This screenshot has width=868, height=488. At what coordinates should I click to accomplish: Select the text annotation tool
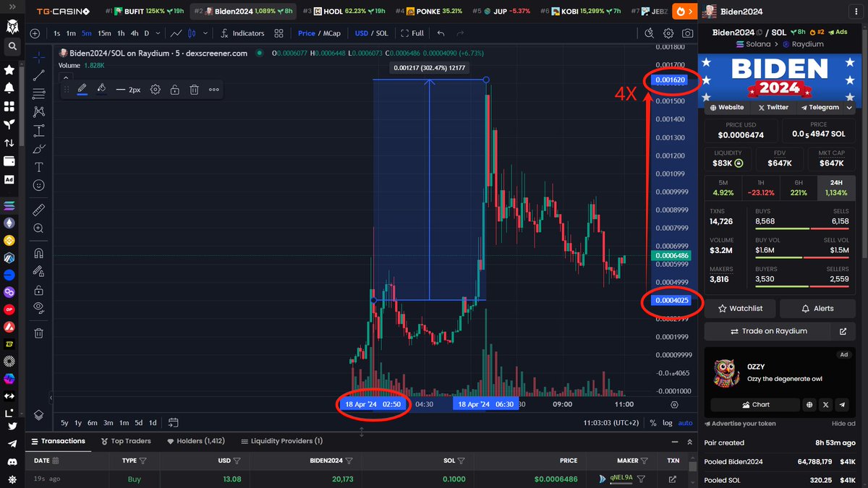[39, 167]
